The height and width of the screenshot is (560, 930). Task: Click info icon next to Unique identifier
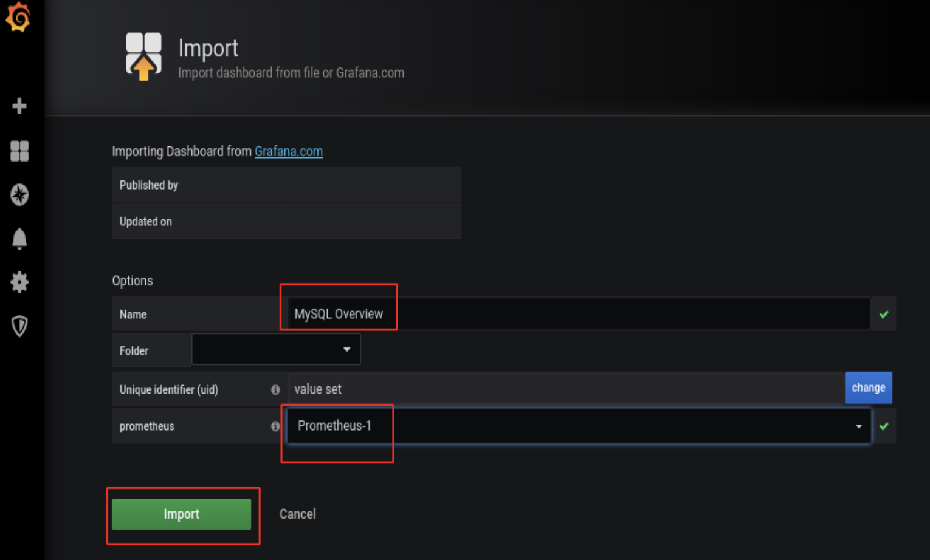click(x=275, y=389)
